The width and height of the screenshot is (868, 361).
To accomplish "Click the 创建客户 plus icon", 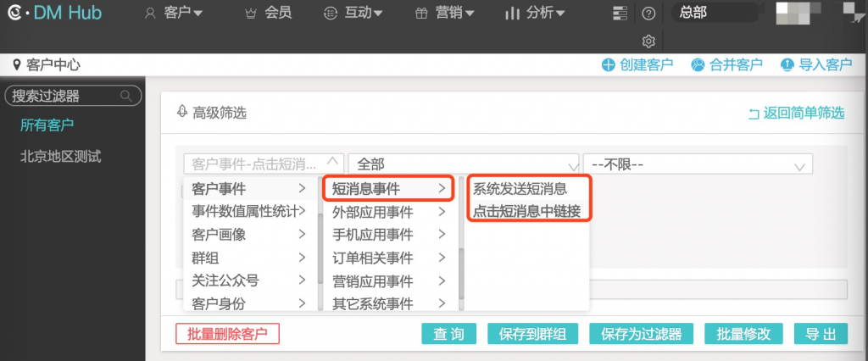I will (x=607, y=64).
